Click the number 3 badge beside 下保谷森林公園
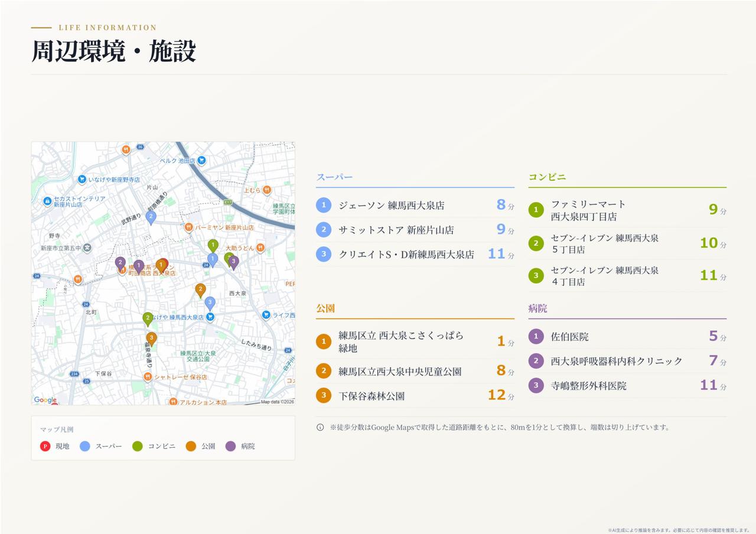This screenshot has height=534, width=756. 324,395
